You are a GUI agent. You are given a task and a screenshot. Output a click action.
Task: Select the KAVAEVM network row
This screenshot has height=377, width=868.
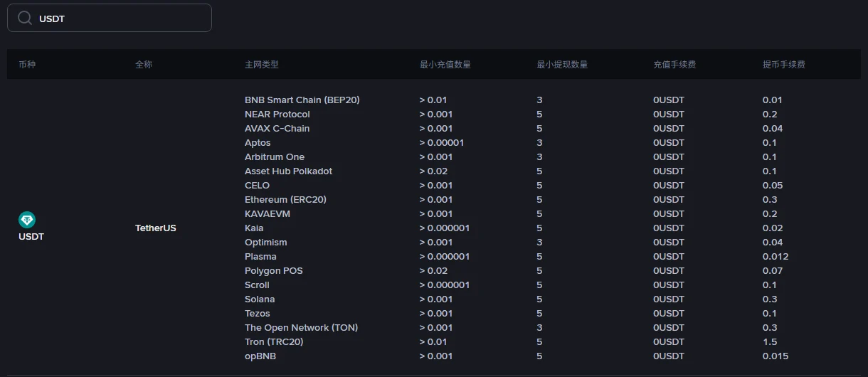[x=268, y=214]
